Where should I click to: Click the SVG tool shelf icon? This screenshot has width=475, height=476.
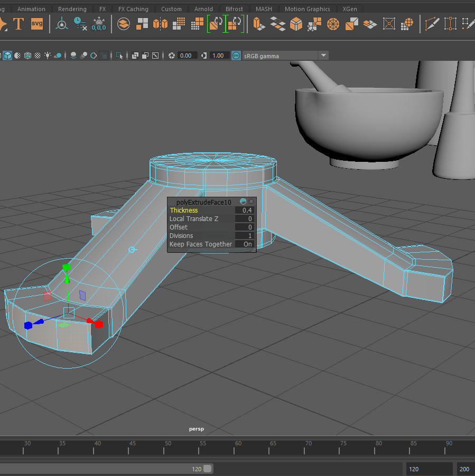pos(37,24)
